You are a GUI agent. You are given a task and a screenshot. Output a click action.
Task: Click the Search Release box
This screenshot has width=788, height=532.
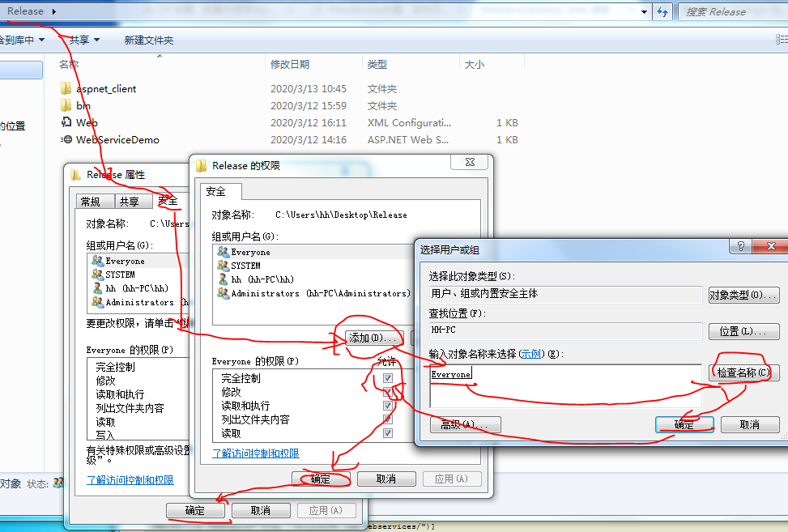734,11
